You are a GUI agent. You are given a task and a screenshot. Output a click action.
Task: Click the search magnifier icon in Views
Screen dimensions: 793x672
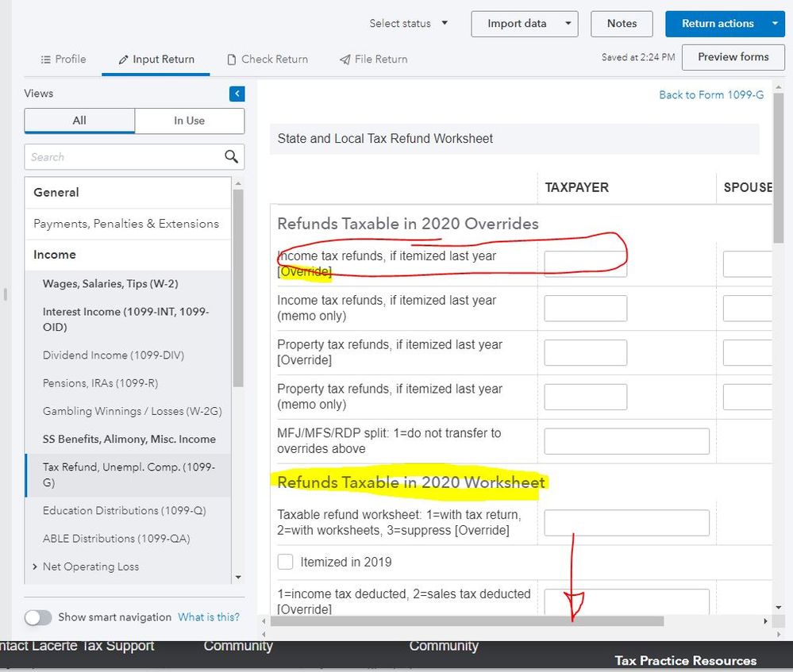tap(231, 156)
